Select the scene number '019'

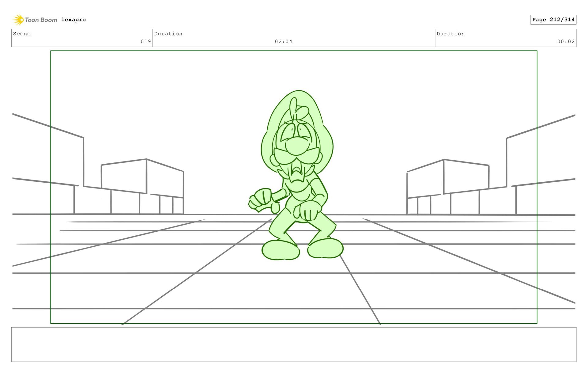click(x=146, y=41)
